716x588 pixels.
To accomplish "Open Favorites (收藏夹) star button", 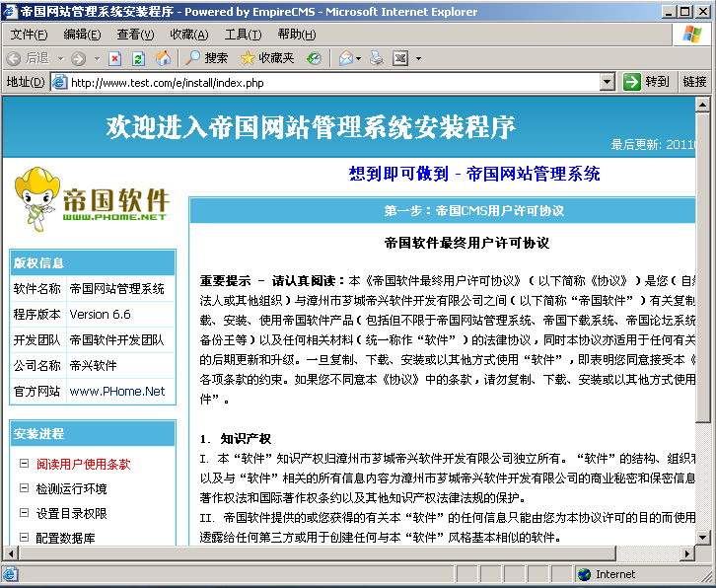I will pos(267,58).
